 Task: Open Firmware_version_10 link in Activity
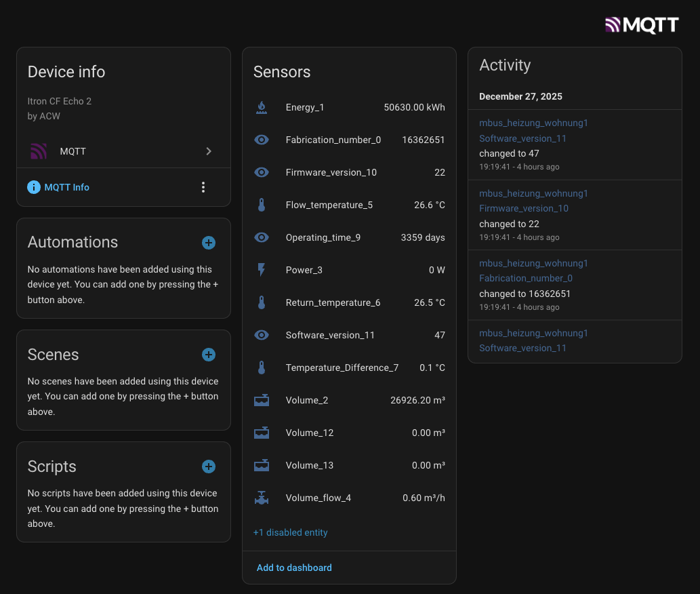(x=524, y=208)
